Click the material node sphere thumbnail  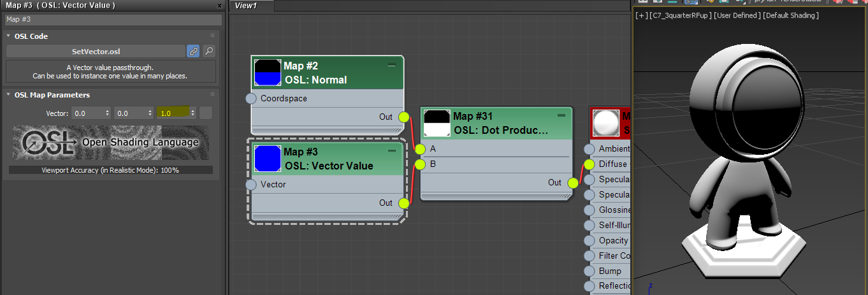(x=606, y=123)
